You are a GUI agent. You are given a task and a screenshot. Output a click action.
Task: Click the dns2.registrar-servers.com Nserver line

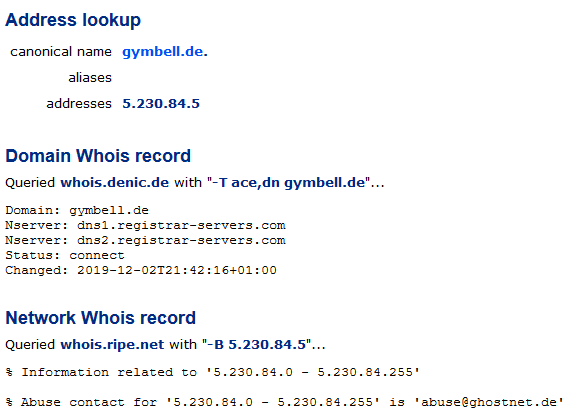pyautogui.click(x=145, y=240)
